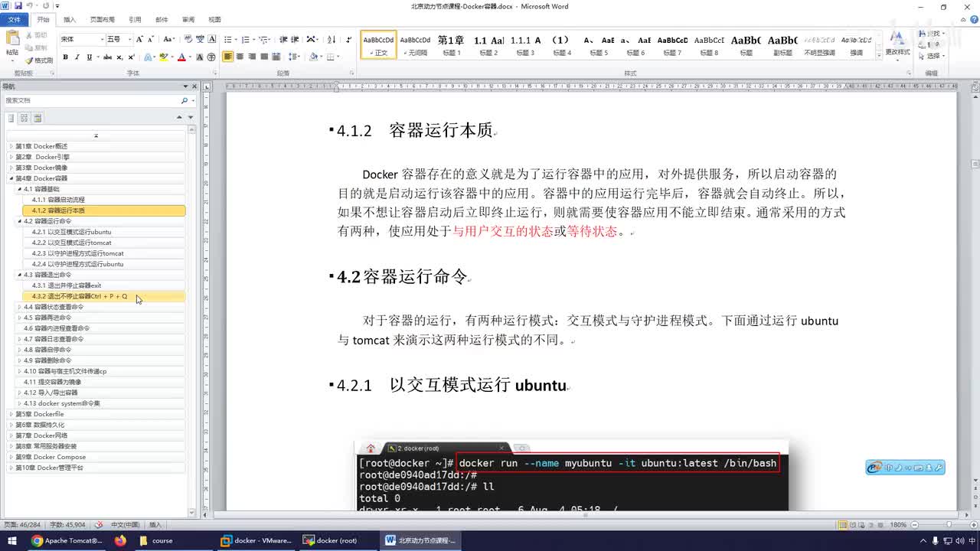
Task: Decrease font size with shrink font icon
Action: (151, 39)
